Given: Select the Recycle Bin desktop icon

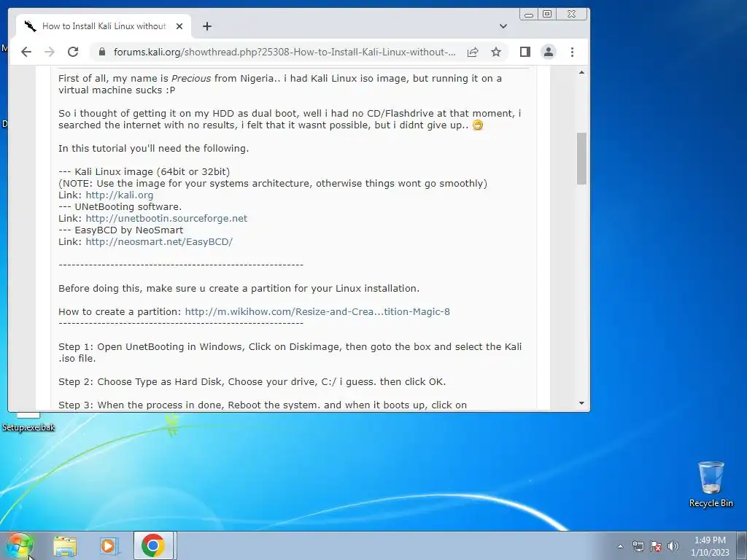Looking at the screenshot, I should (x=711, y=484).
